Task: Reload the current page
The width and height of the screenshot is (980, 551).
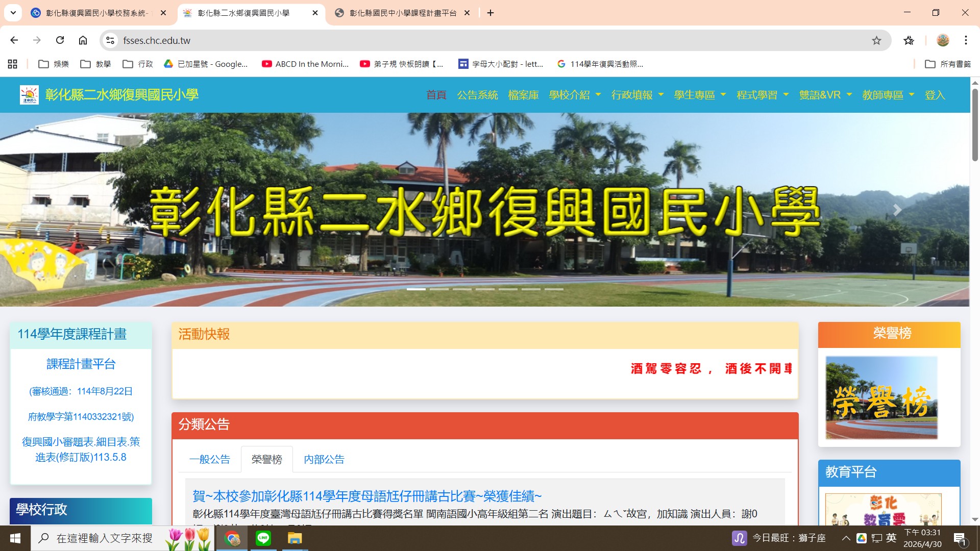Action: pyautogui.click(x=60, y=40)
